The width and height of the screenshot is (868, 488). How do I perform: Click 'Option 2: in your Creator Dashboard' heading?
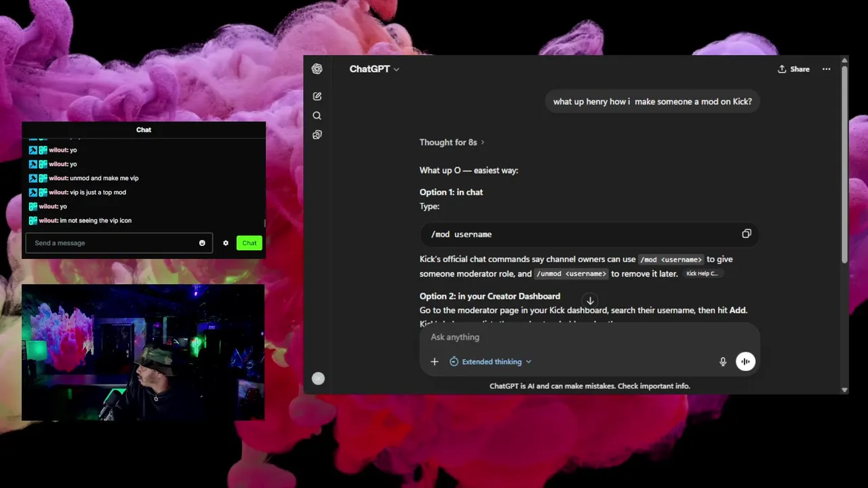[490, 296]
